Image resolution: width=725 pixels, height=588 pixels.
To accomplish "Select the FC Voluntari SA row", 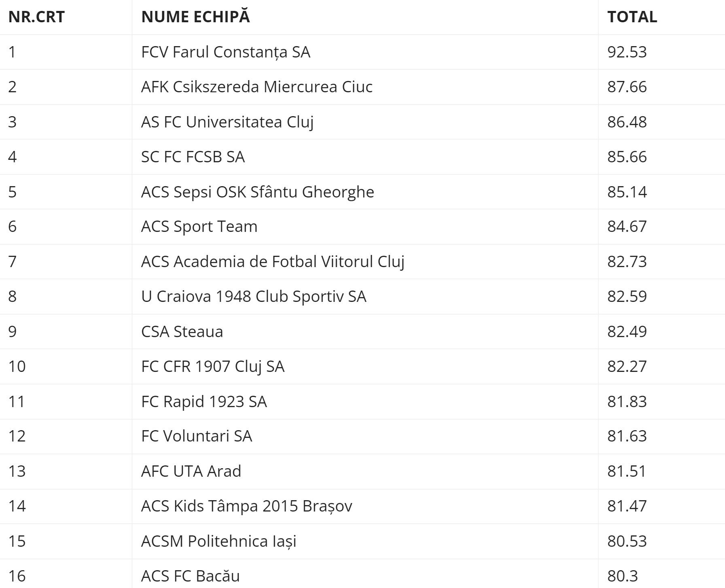I will (x=362, y=436).
